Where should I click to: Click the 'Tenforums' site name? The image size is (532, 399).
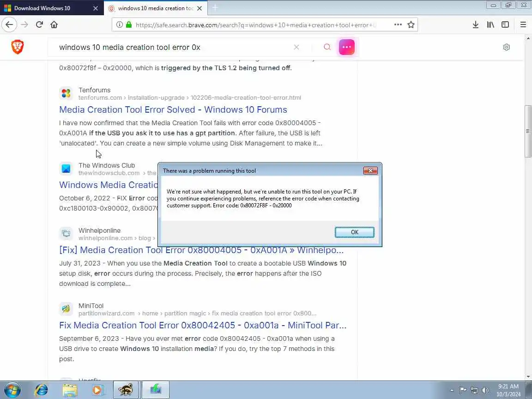pos(94,90)
